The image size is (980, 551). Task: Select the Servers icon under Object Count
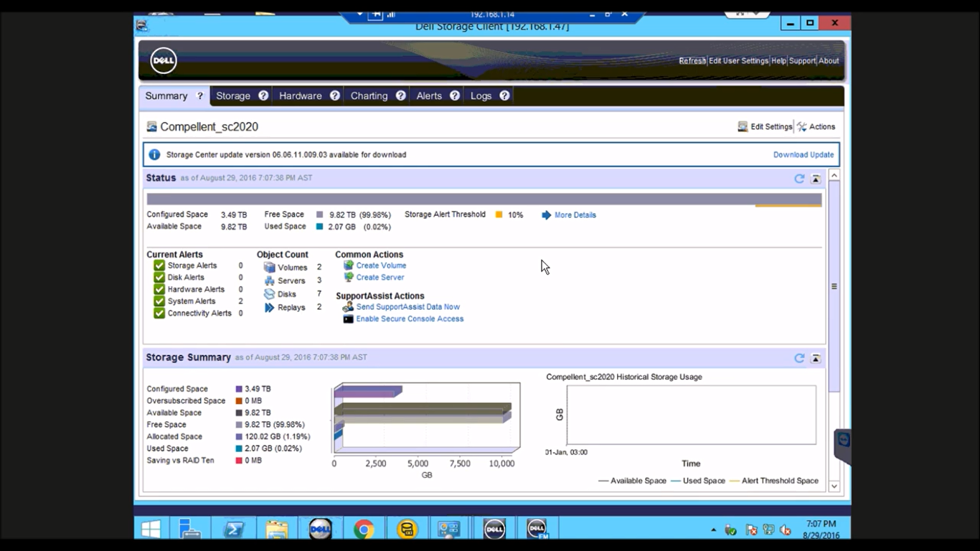point(270,281)
